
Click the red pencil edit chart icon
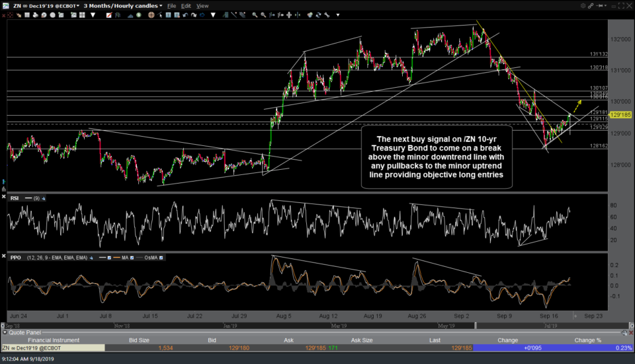pyautogui.click(x=109, y=15)
